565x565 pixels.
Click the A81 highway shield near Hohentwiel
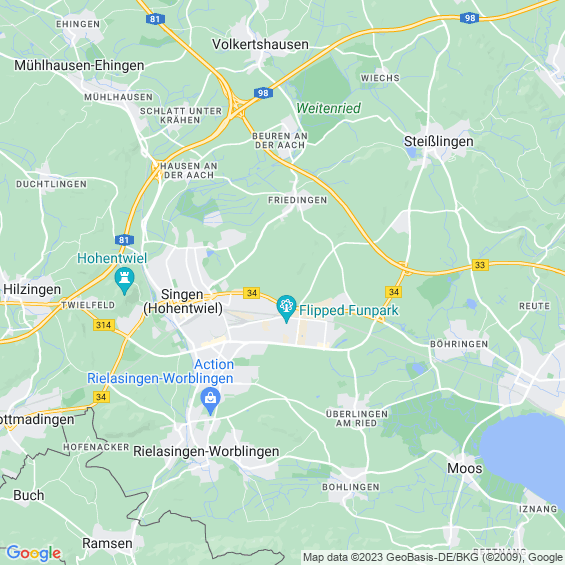click(124, 240)
